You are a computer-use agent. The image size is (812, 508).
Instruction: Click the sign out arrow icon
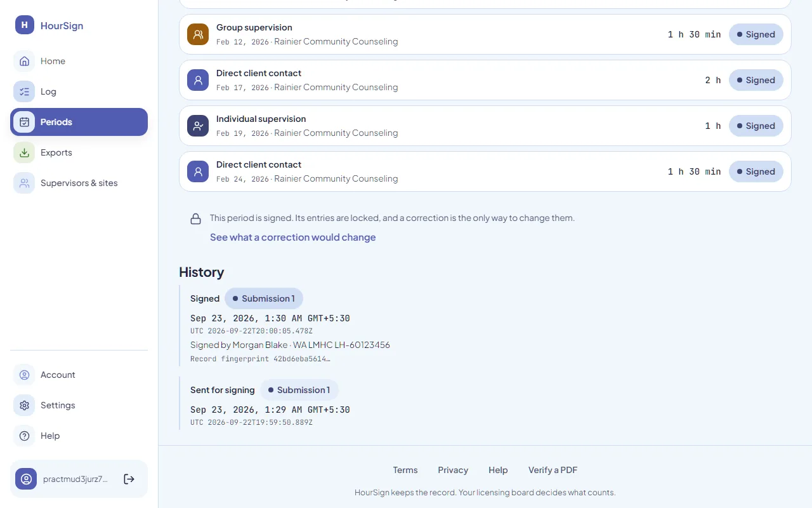[x=129, y=479]
